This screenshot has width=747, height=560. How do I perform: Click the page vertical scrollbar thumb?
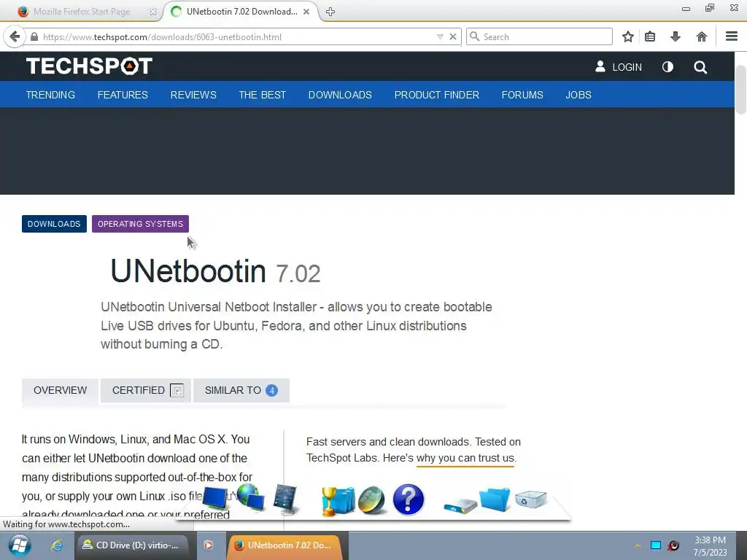point(740,90)
